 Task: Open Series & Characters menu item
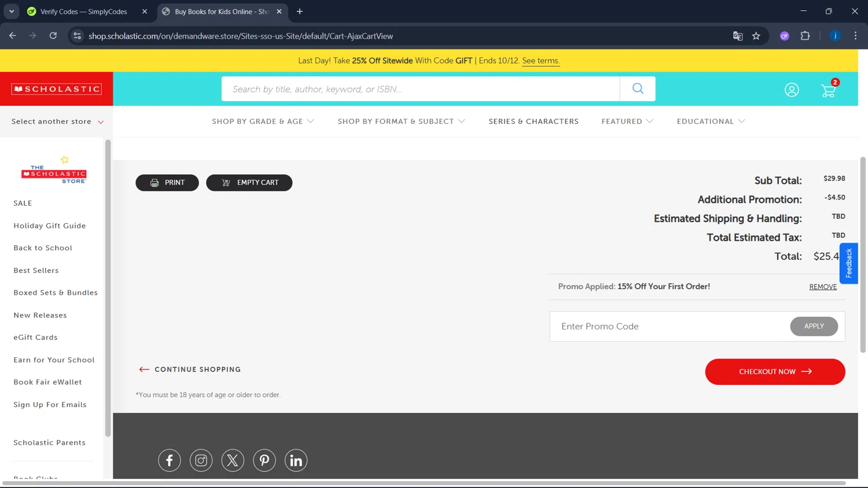tap(534, 121)
